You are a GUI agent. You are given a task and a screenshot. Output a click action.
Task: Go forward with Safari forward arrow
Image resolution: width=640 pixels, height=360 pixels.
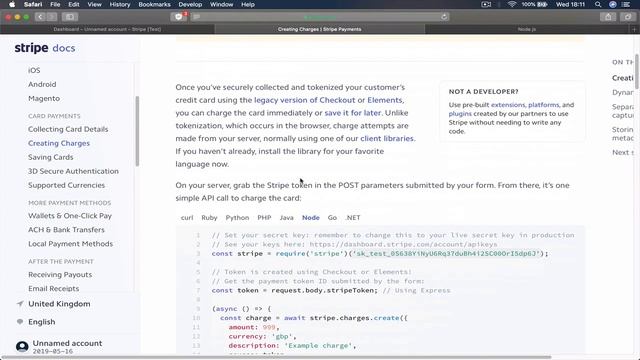tap(51, 17)
